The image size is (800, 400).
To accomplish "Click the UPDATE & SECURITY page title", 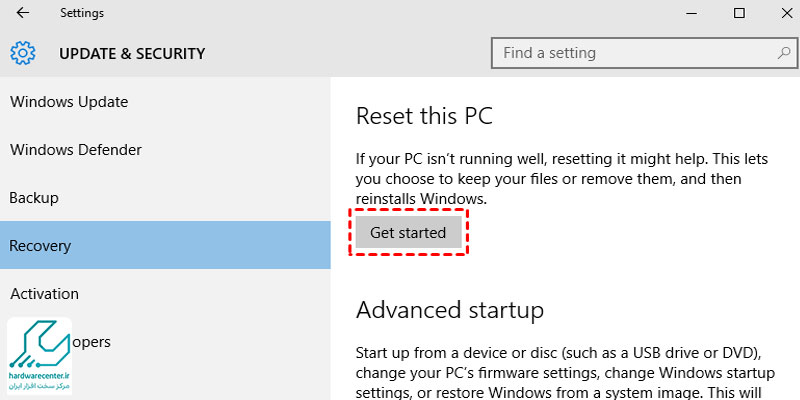I will (x=132, y=54).
